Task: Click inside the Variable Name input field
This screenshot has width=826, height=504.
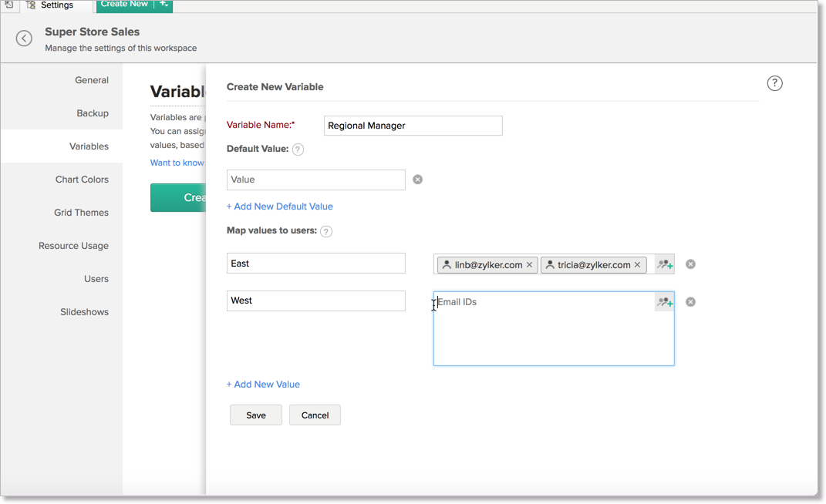Action: pos(413,125)
